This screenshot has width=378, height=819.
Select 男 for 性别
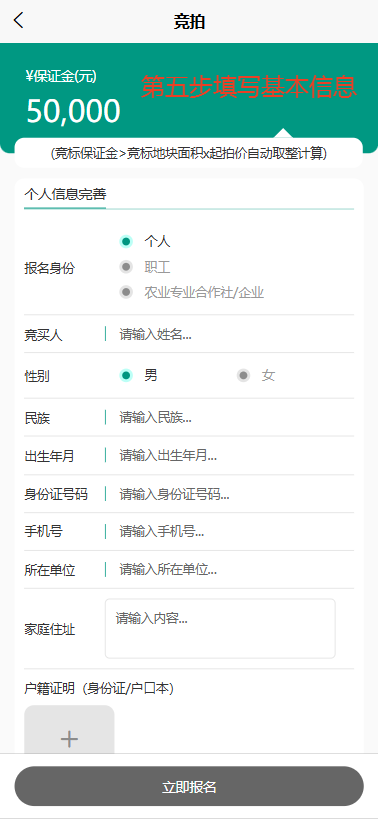[x=139, y=375]
